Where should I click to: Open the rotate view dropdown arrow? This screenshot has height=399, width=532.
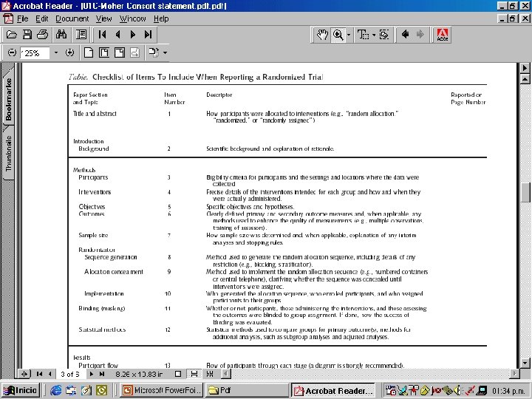165,52
